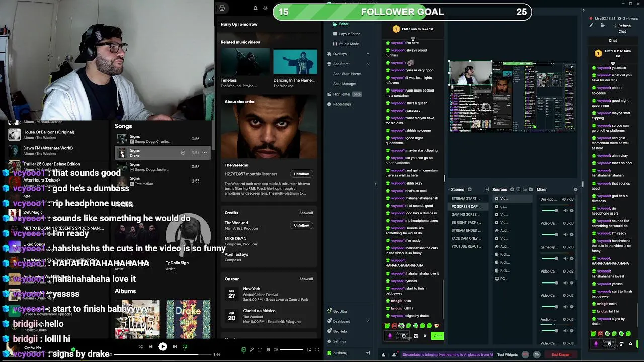Toggle recording with the REC button
The height and width of the screenshot is (362, 644).
click(526, 355)
